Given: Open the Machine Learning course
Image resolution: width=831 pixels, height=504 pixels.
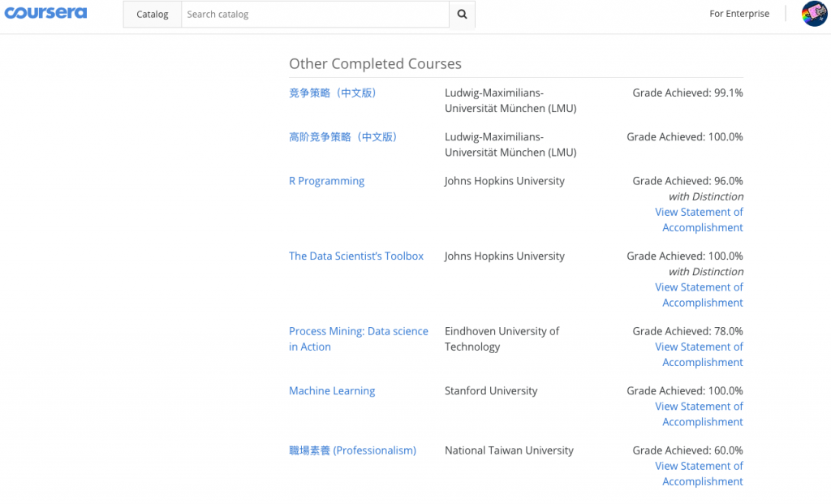Looking at the screenshot, I should pos(332,390).
